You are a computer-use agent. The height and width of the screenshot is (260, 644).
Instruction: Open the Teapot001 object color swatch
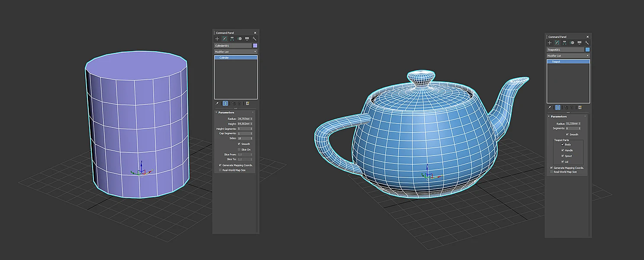(x=587, y=50)
